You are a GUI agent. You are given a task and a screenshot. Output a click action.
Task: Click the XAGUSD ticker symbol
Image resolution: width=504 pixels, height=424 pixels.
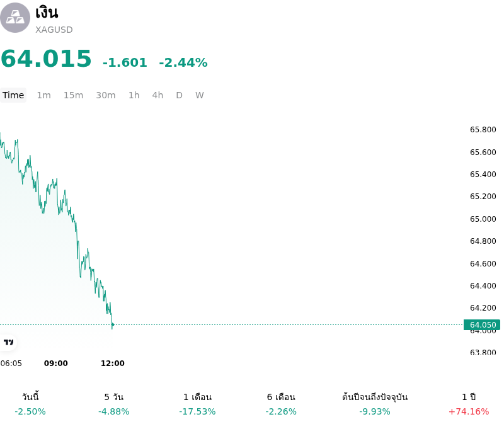54,30
